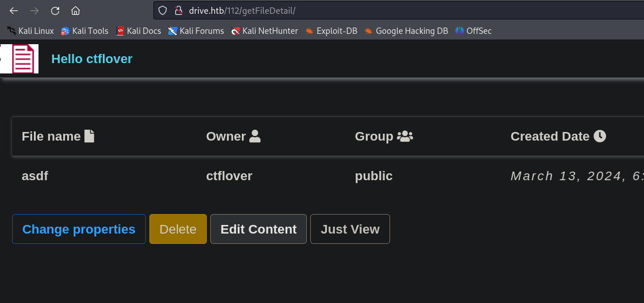Click the file icon beside File name
The image size is (644, 303).
point(89,136)
